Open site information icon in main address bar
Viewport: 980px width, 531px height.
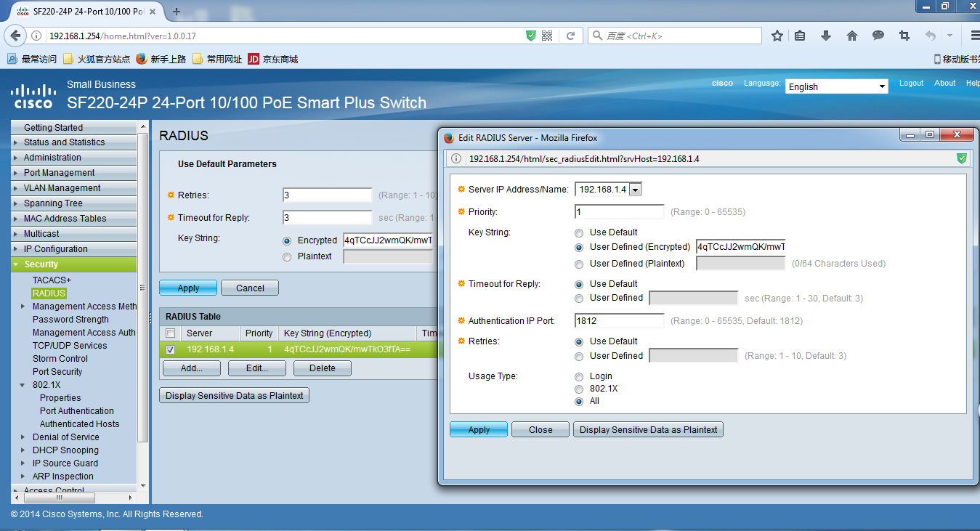36,36
